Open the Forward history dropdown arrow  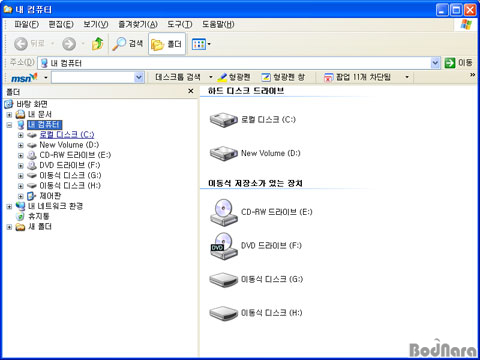83,44
